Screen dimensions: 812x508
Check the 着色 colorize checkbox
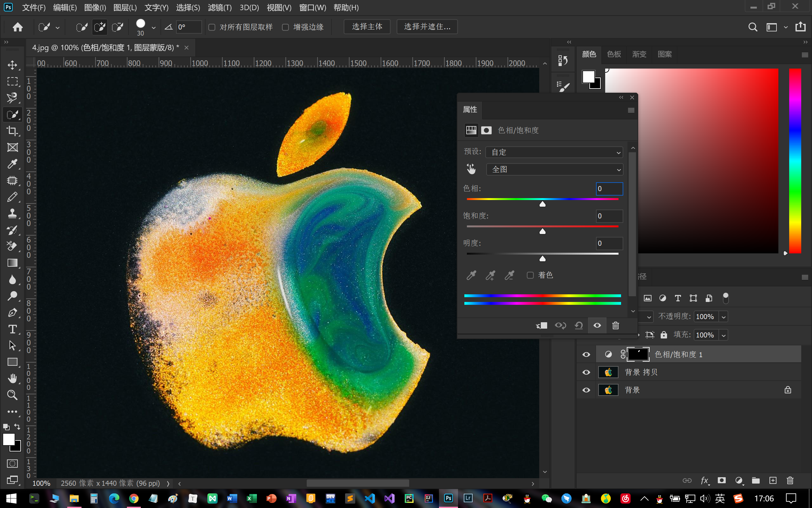530,275
